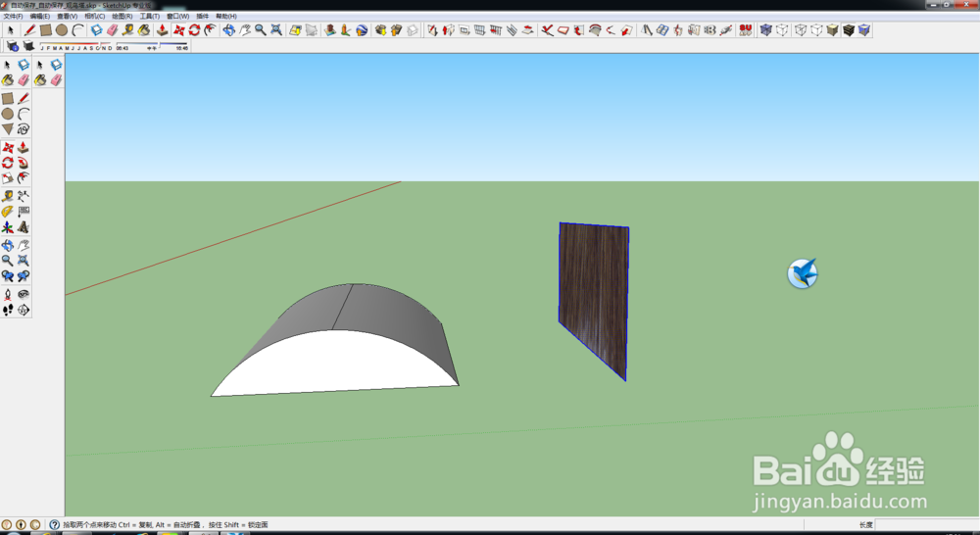Choose the pencil Line tool in top toolbar
The image size is (980, 535).
(x=29, y=30)
